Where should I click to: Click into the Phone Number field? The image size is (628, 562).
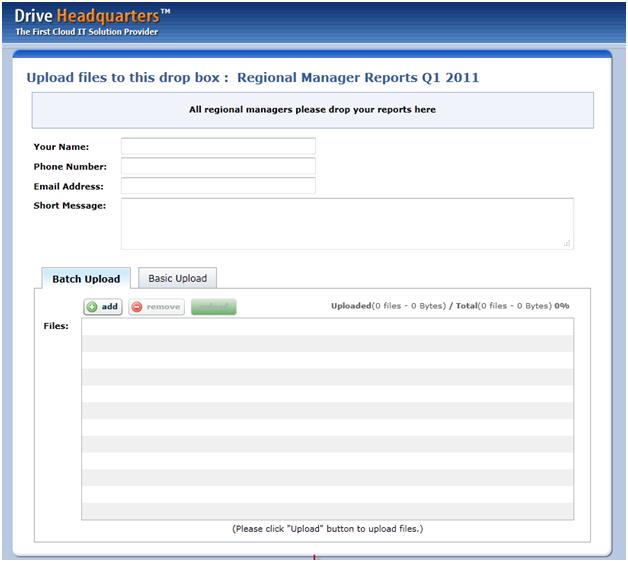(x=218, y=166)
